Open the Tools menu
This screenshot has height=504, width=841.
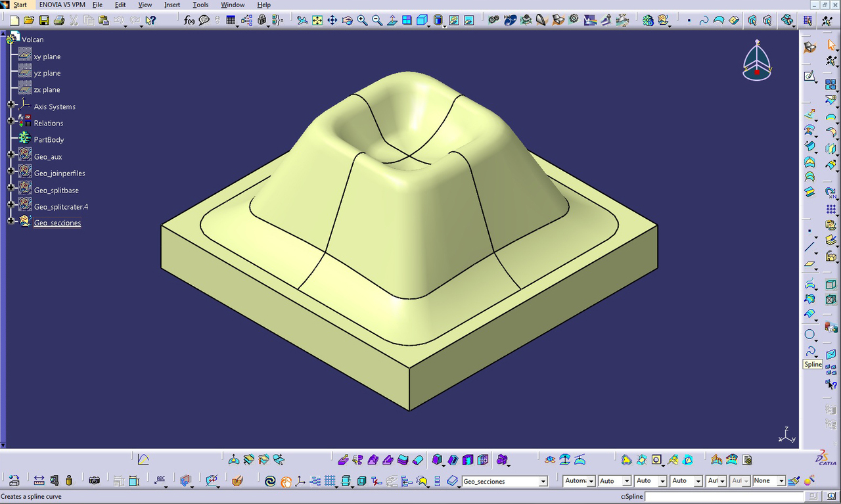[x=200, y=5]
